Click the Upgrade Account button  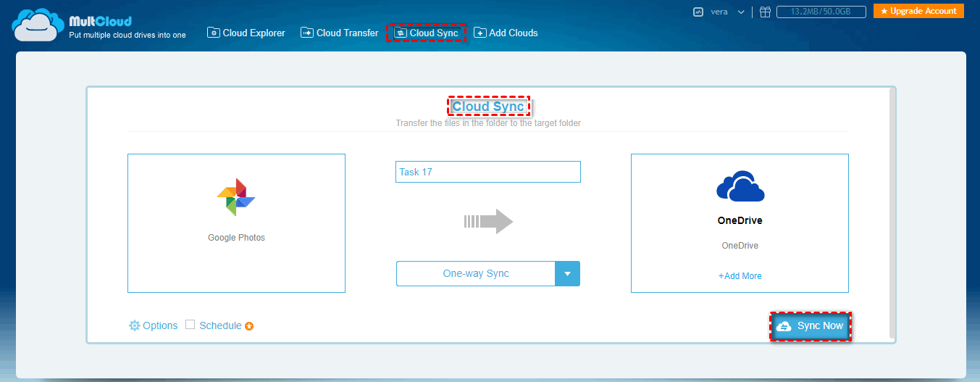(918, 11)
